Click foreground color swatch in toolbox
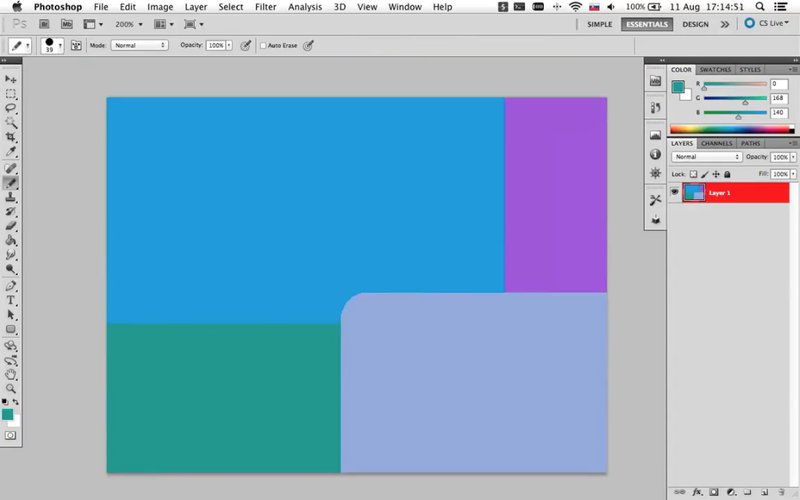The height and width of the screenshot is (500, 800). [x=7, y=414]
